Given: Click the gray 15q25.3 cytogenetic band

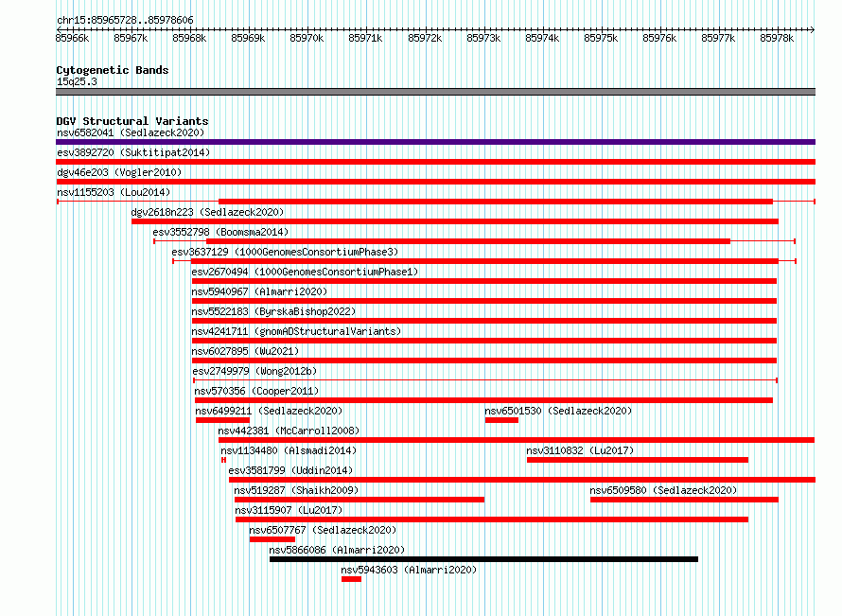Looking at the screenshot, I should coord(435,92).
